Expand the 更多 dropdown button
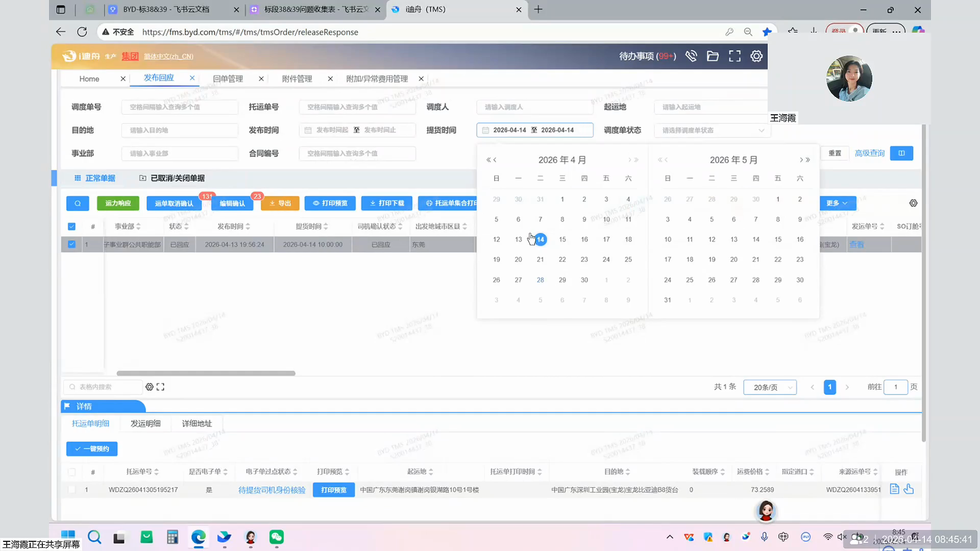 coord(837,203)
